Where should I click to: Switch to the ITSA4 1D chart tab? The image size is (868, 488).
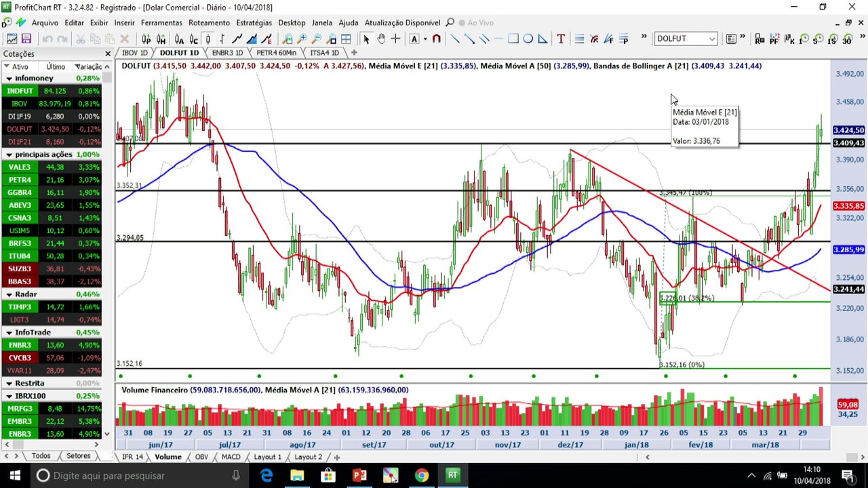coord(324,52)
